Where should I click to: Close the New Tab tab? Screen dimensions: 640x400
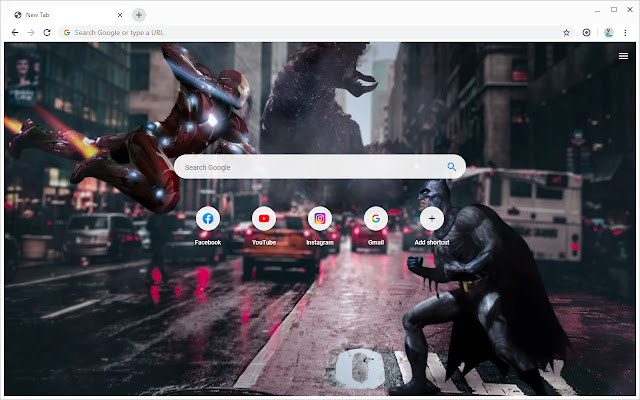[120, 15]
